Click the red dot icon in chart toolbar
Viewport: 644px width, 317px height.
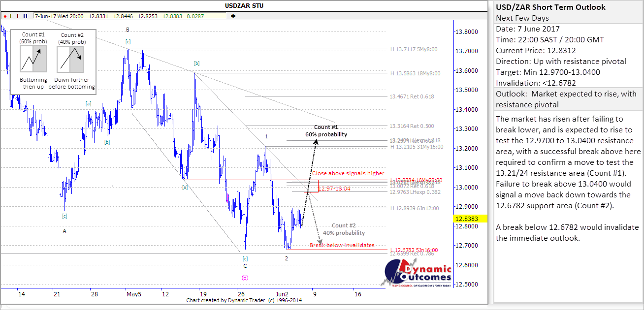tap(5, 16)
